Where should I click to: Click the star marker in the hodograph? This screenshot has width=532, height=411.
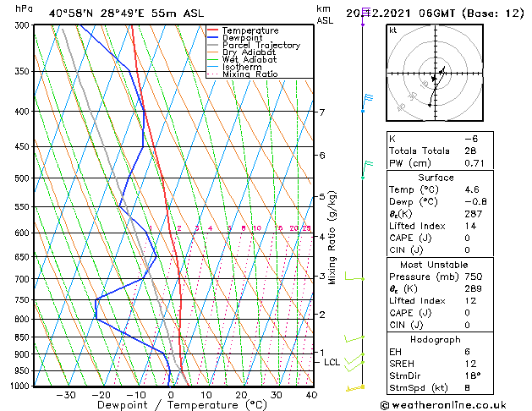[434, 79]
